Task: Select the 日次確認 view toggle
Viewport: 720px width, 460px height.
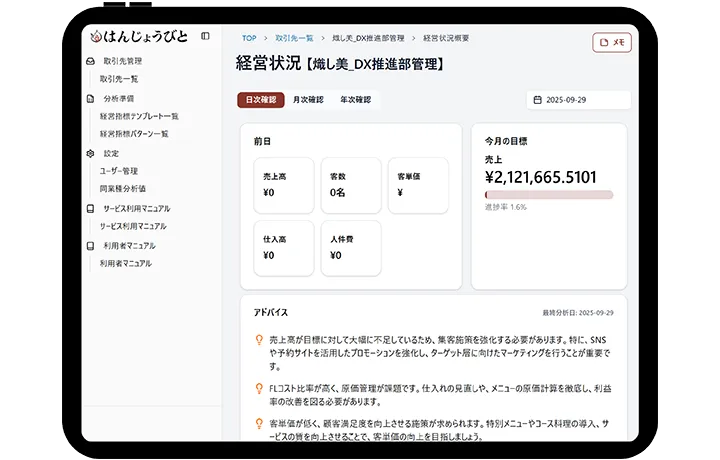Action: click(x=260, y=100)
